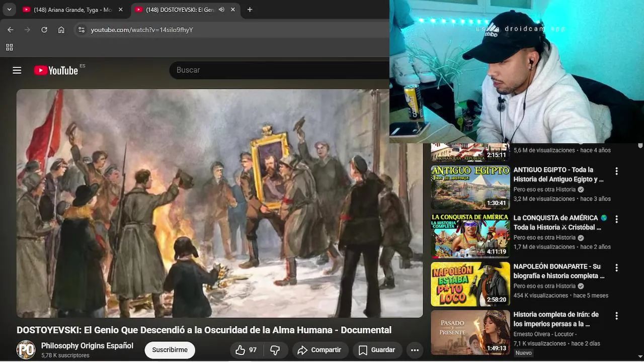Click the Dostoyevski video player frame

pyautogui.click(x=220, y=204)
